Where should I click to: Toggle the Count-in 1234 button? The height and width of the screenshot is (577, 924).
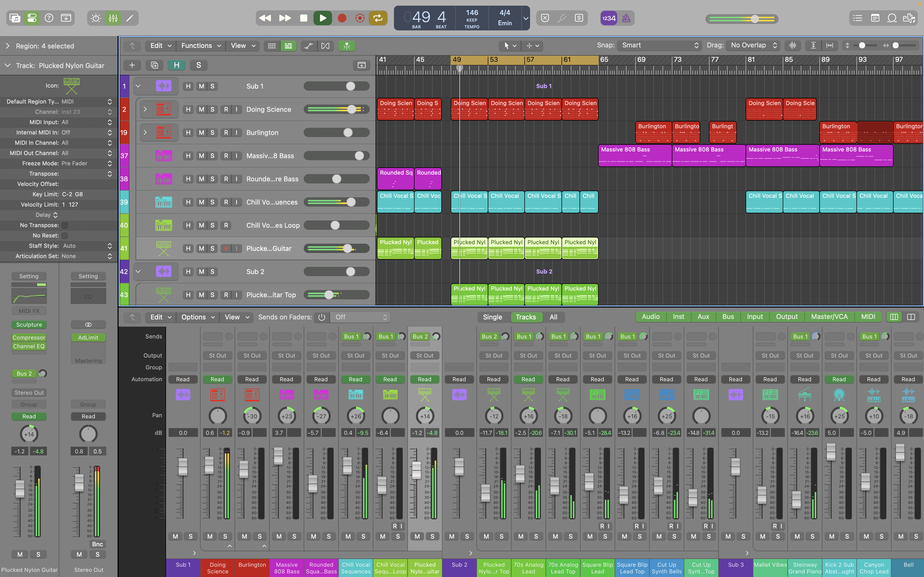[x=609, y=18]
